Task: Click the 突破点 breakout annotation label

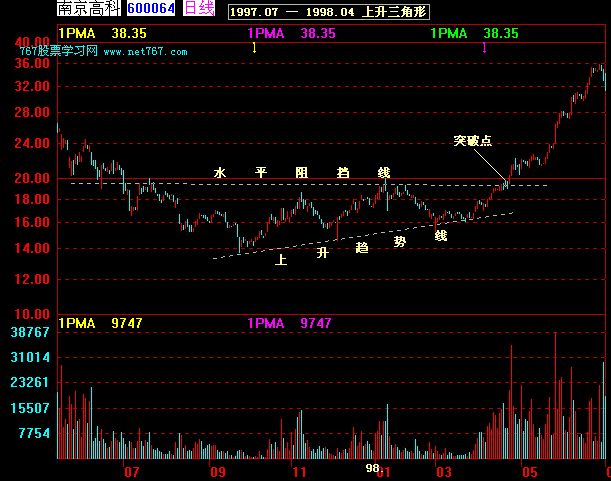Action: 473,141
